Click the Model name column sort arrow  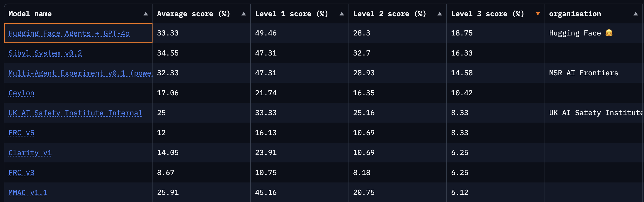(146, 14)
